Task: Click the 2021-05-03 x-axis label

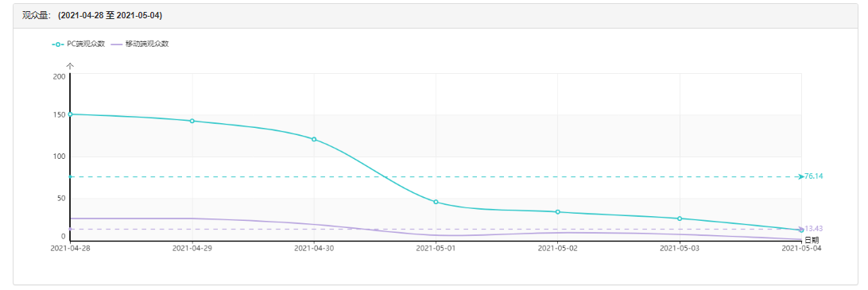Action: coord(680,249)
